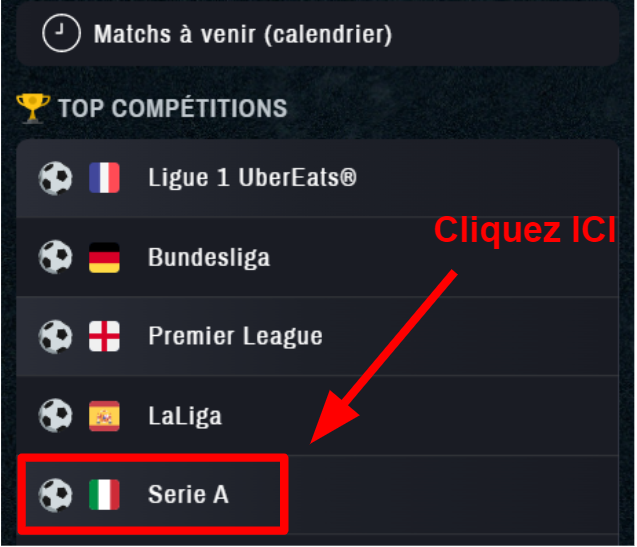Image resolution: width=637 pixels, height=547 pixels.
Task: Click the England flag icon
Action: coord(104,336)
